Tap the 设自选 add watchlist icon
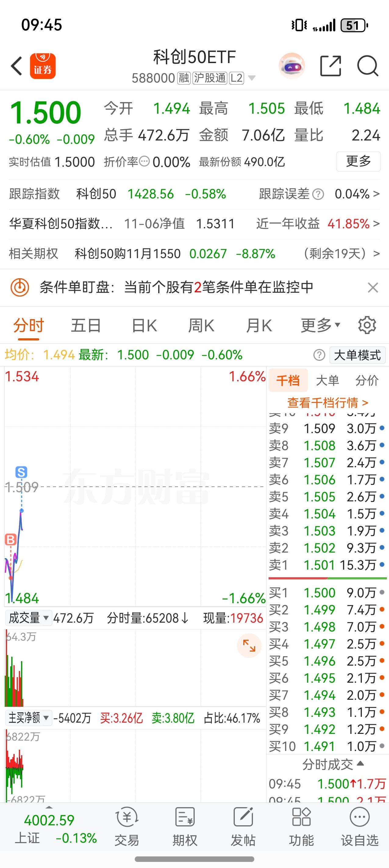Image resolution: width=389 pixels, height=868 pixels. [360, 827]
